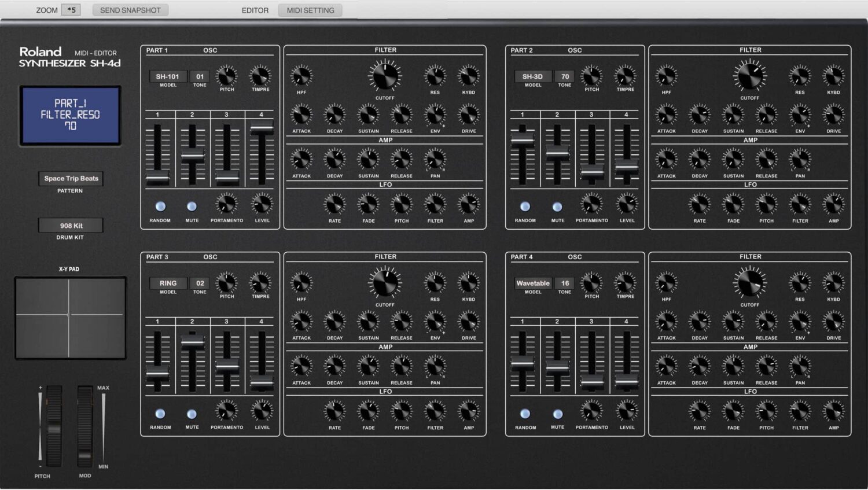Click the Part 2 filter CUTOFF knob
Image resolution: width=868 pixels, height=490 pixels.
tap(750, 76)
